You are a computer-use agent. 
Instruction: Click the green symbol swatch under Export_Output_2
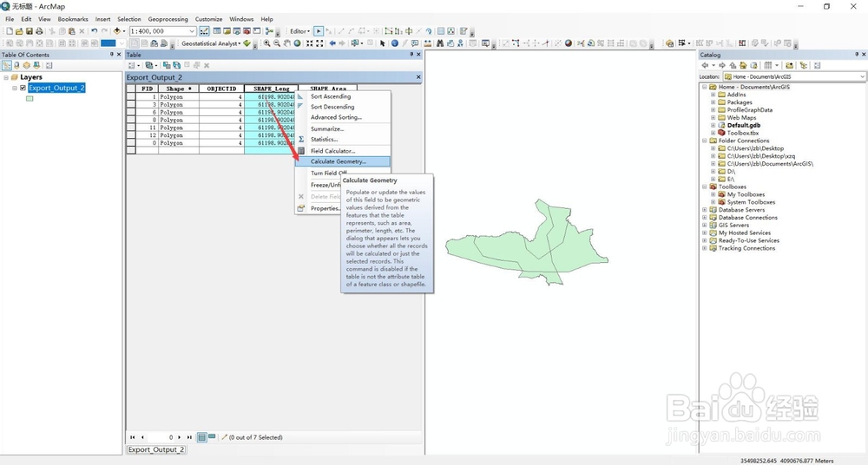pos(30,99)
